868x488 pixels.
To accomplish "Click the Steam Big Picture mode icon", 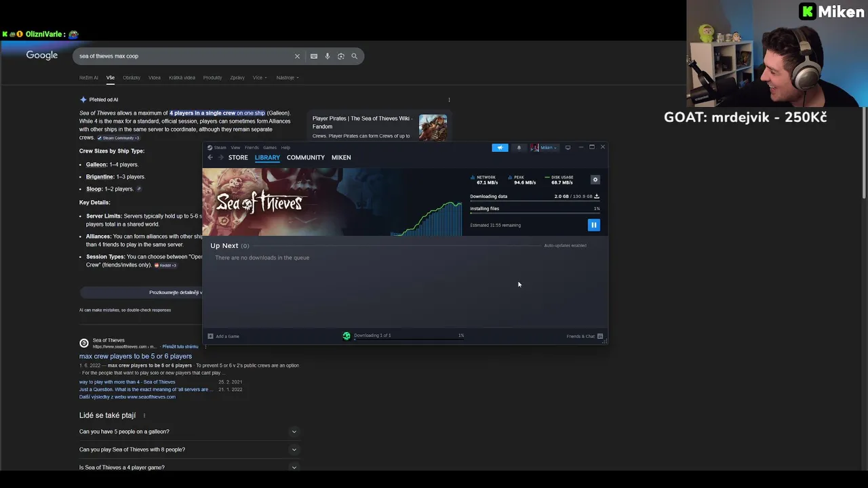I will click(x=568, y=148).
